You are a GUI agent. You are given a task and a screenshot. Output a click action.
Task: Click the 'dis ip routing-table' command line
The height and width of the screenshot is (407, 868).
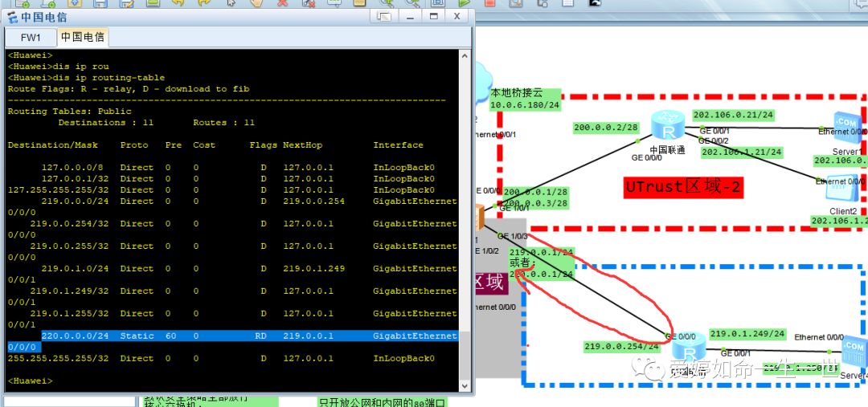pyautogui.click(x=86, y=78)
